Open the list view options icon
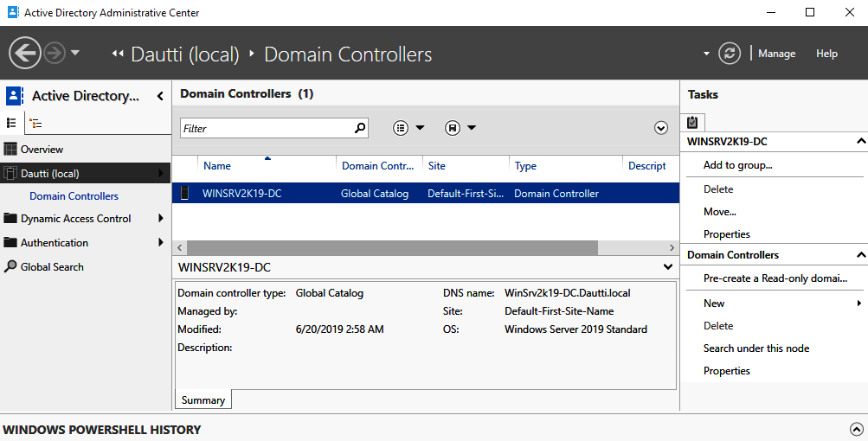 click(x=401, y=128)
